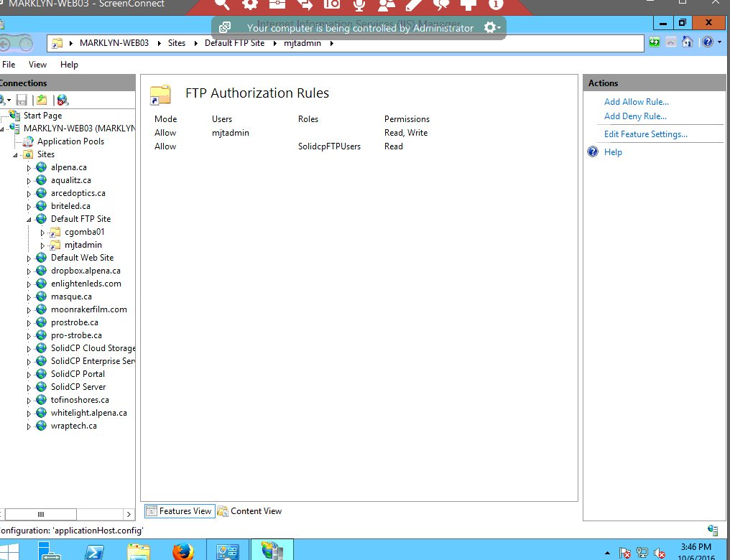Open the ScreenConnect gear settings icon
This screenshot has height=560, width=730.
tap(250, 4)
